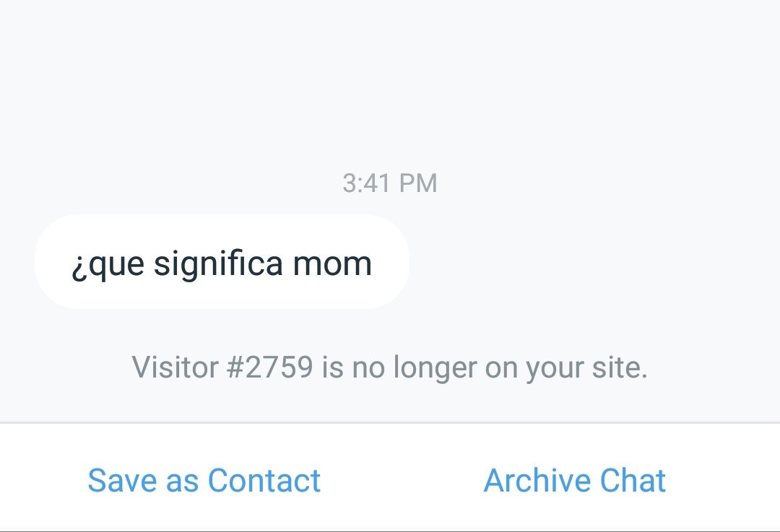The image size is (780, 532).
Task: Click 'your site.' in the status message
Action: pyautogui.click(x=587, y=368)
